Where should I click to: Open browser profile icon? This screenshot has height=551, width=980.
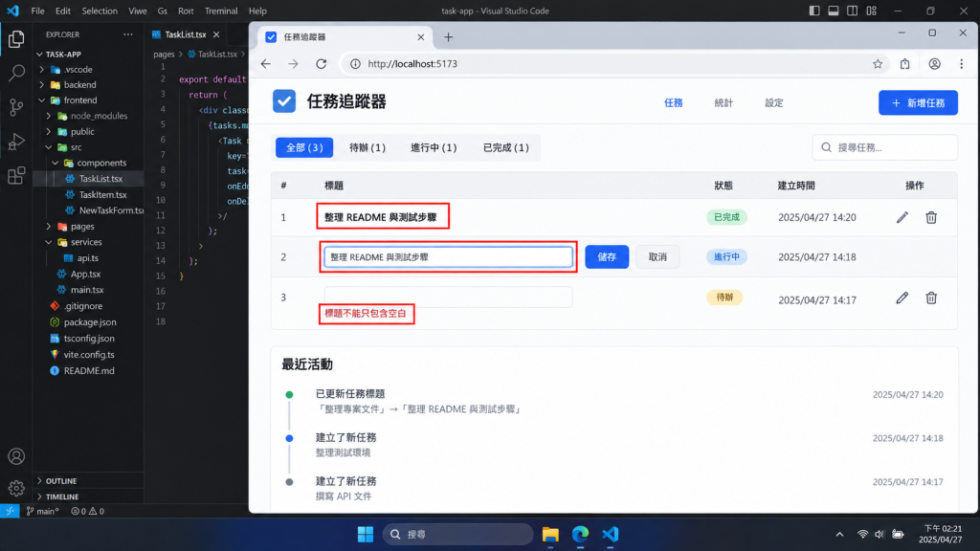(934, 64)
